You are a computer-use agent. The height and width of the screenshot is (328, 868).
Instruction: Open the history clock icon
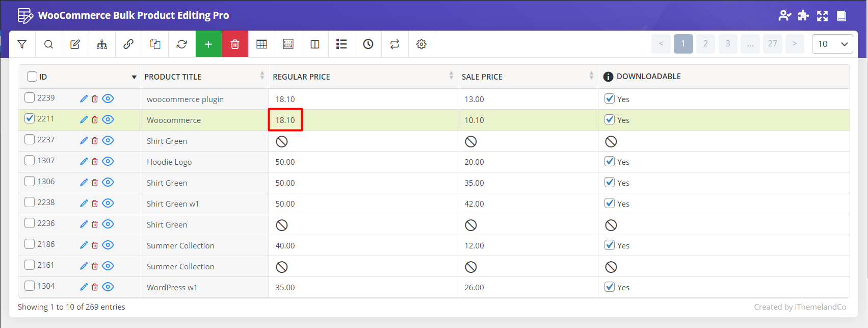[368, 44]
